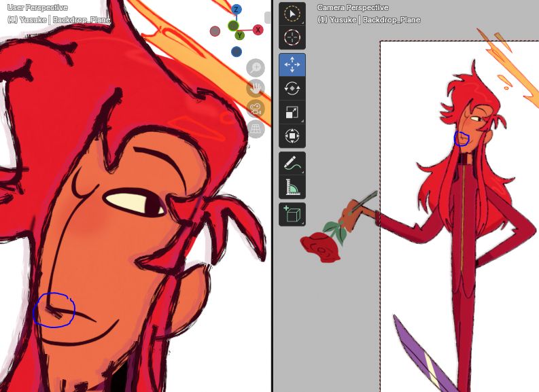The image size is (539, 392).
Task: Select the Measure tool
Action: point(292,187)
